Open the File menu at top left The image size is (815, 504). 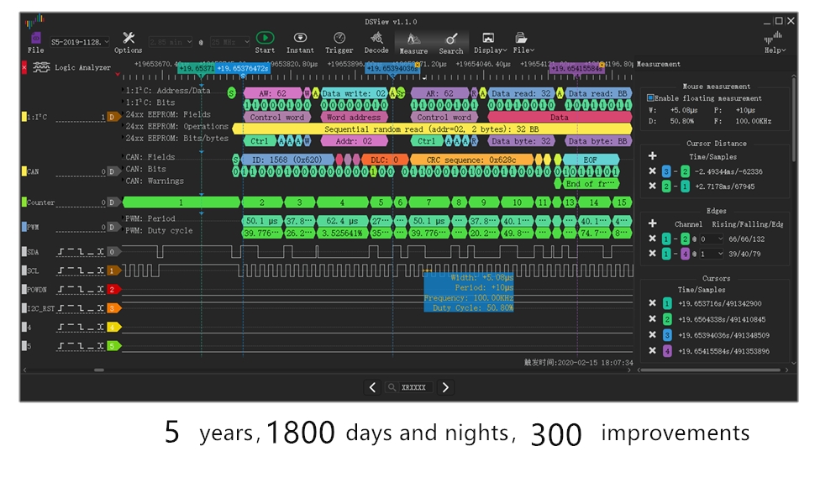[35, 41]
